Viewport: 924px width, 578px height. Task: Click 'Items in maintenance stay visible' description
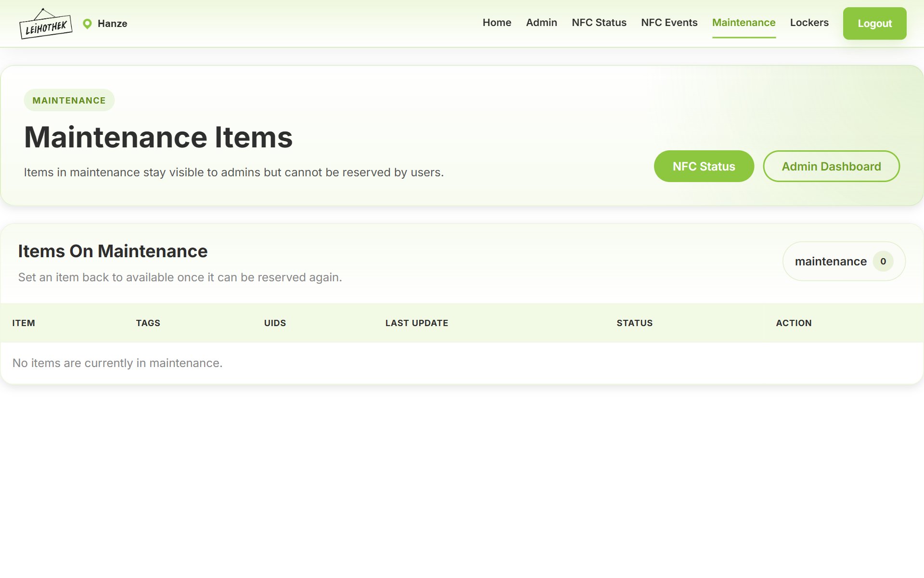(x=234, y=172)
